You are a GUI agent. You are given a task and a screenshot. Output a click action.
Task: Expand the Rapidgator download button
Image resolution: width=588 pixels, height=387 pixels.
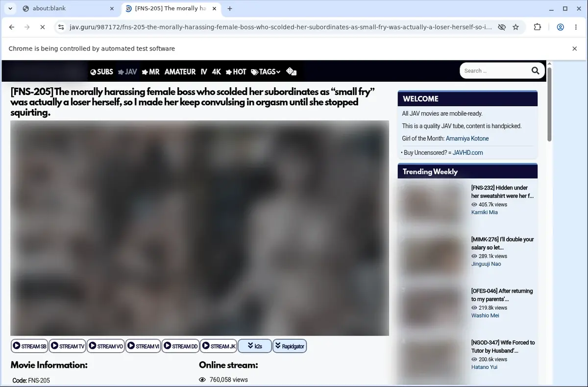(x=290, y=346)
